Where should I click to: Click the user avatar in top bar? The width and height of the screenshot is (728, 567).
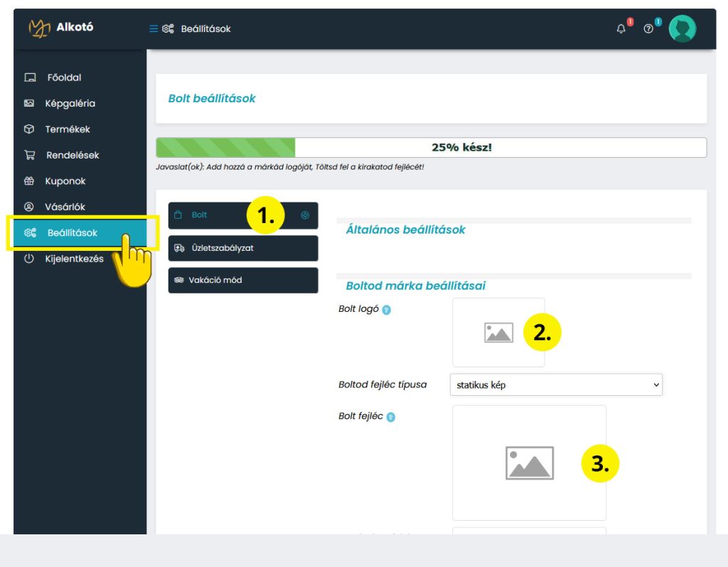click(682, 28)
